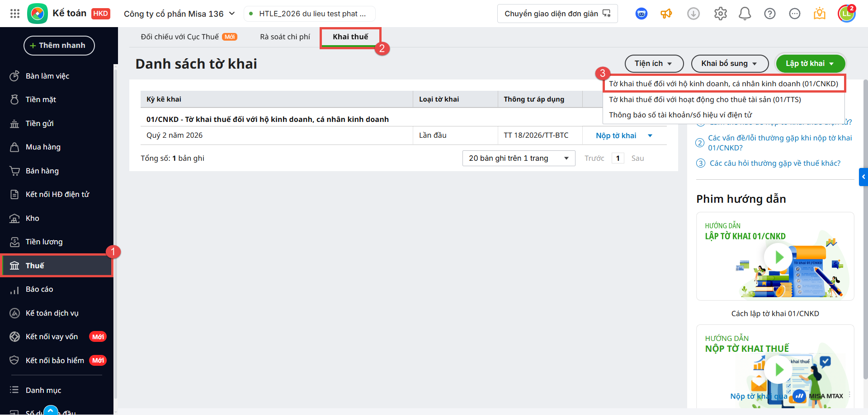Open the app launcher grid icon
The image size is (868, 415).
pos(14,14)
